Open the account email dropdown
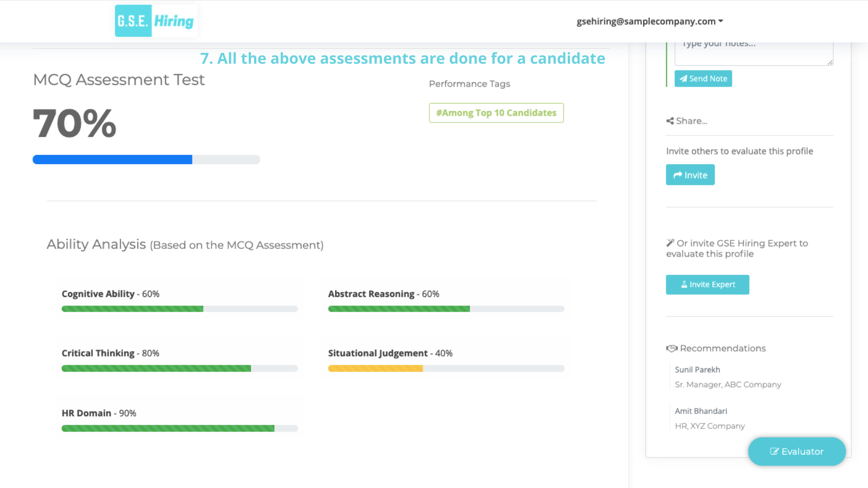This screenshot has height=488, width=868. pyautogui.click(x=650, y=21)
